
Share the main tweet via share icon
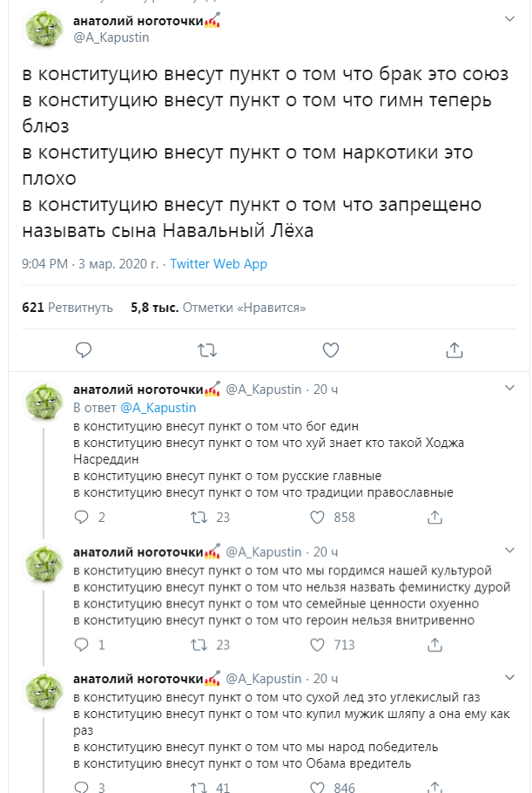click(454, 350)
